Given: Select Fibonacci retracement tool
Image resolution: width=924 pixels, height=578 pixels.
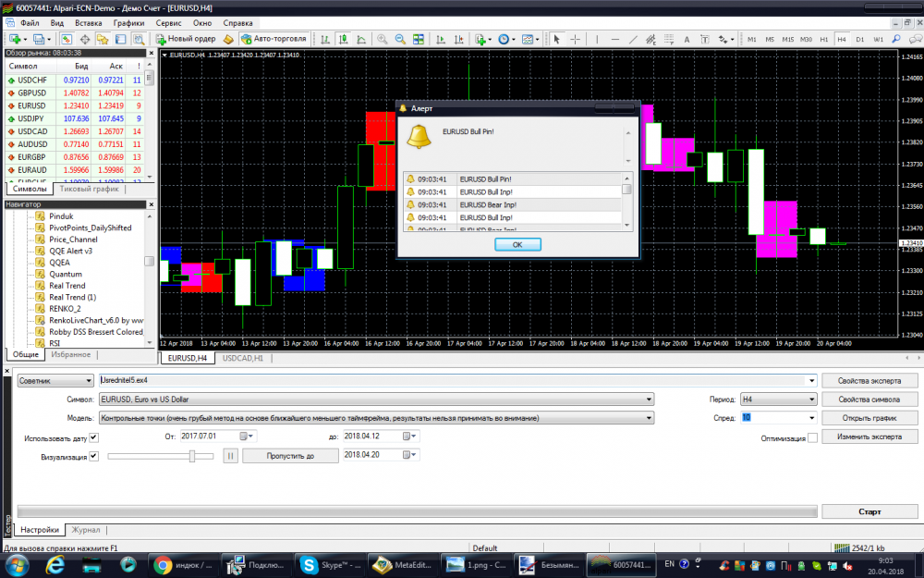Looking at the screenshot, I should tap(669, 39).
